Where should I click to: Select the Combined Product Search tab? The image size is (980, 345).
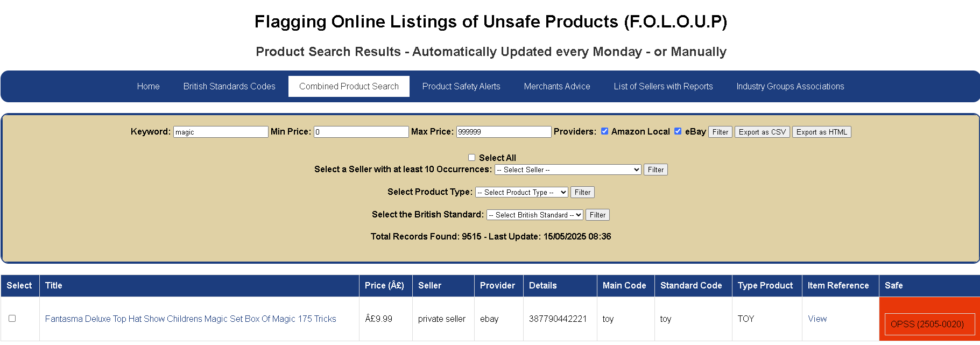(349, 86)
